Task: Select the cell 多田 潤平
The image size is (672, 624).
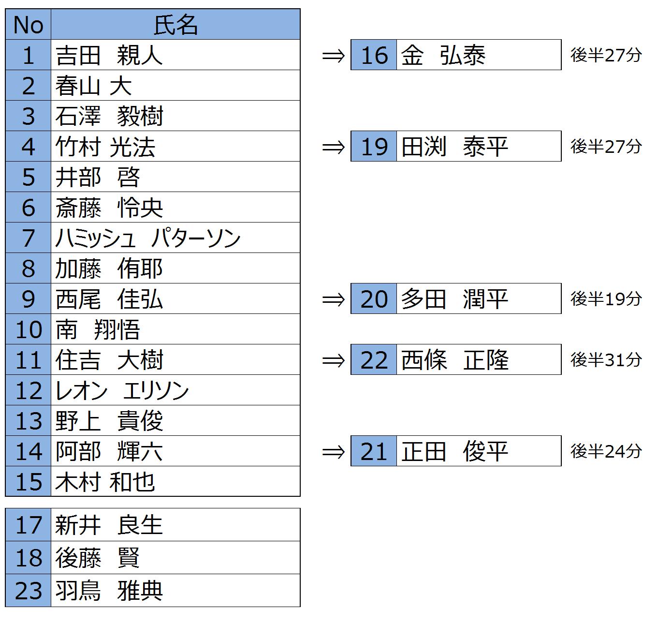Action: click(478, 299)
